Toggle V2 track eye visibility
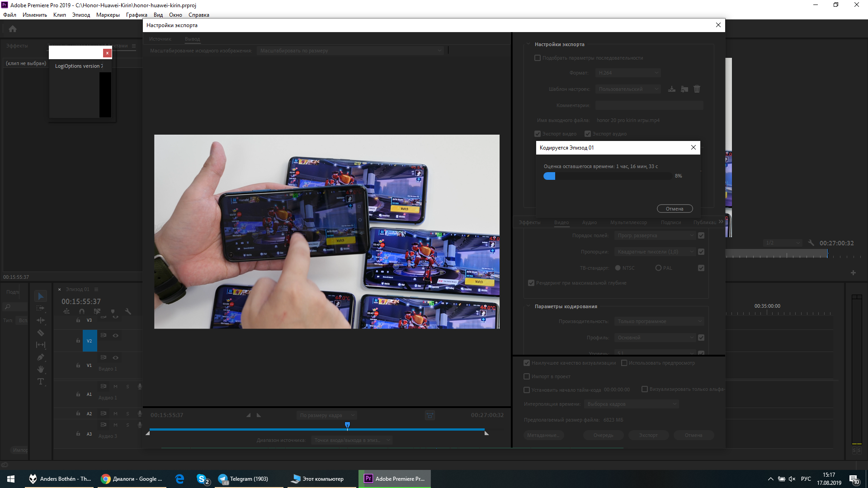 tap(116, 335)
